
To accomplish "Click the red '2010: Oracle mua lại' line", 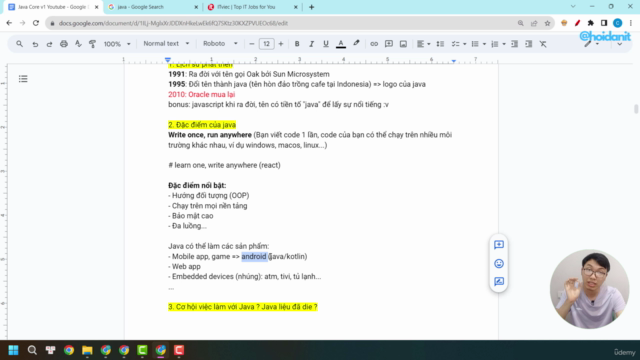I will (x=202, y=94).
